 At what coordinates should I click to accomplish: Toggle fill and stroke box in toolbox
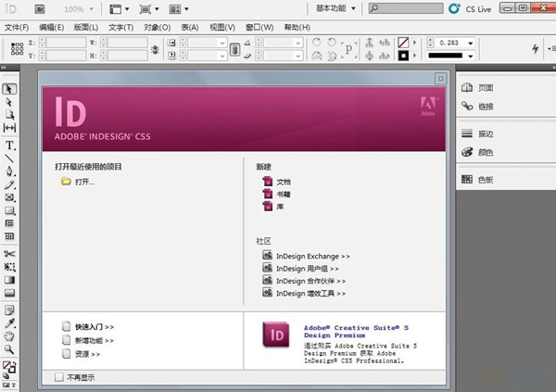[8, 367]
